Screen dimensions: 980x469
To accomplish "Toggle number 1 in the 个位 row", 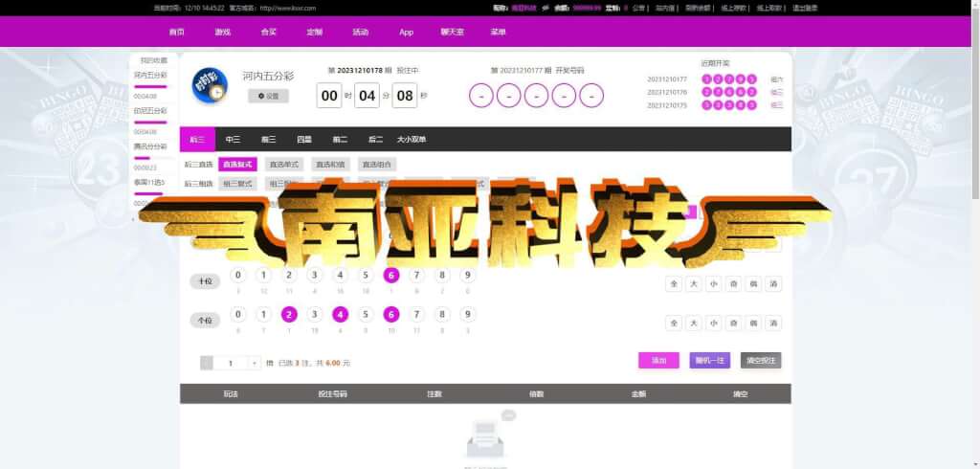I will tap(264, 314).
